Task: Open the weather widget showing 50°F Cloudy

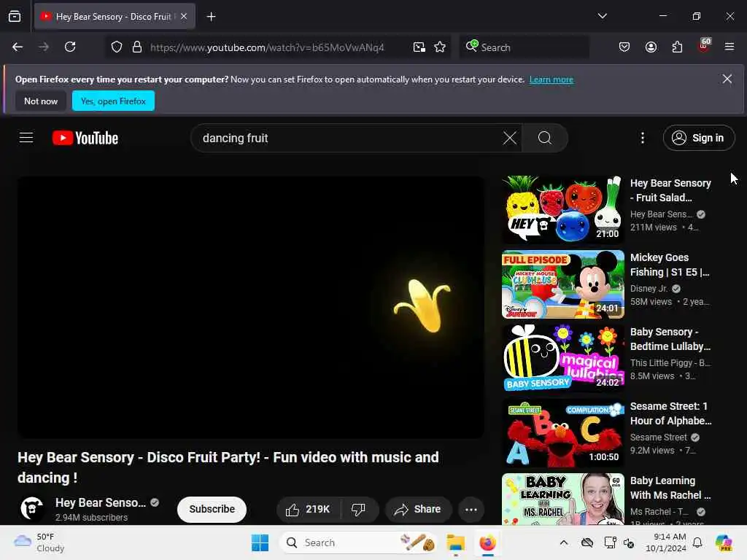Action: point(39,542)
